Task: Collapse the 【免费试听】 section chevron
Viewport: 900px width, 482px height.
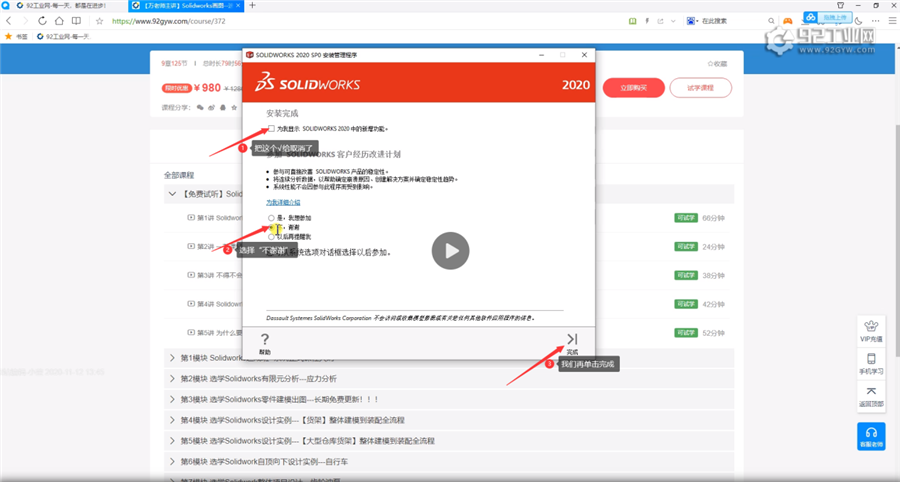Action: 172,194
